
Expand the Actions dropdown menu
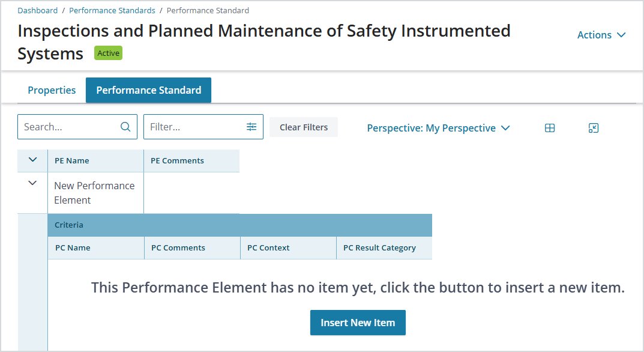pos(601,35)
